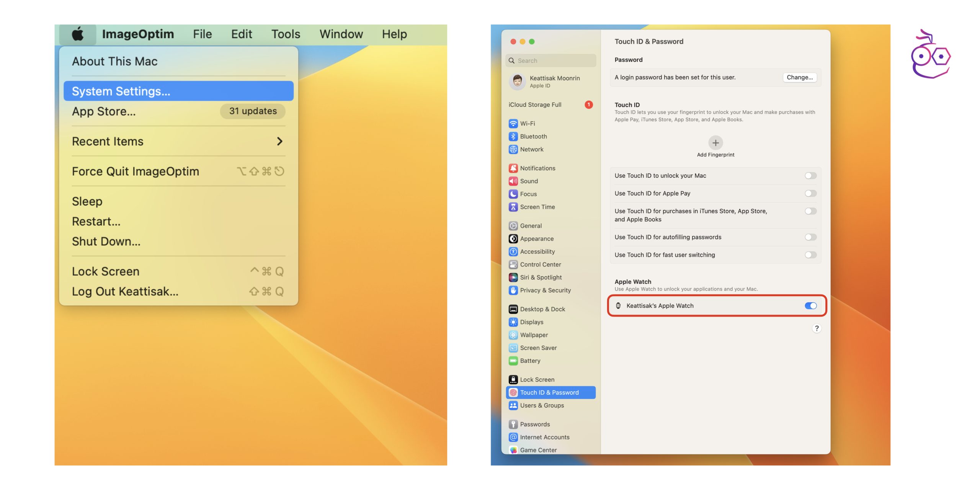Click the Search field in sidebar
The image size is (980, 490).
point(551,60)
